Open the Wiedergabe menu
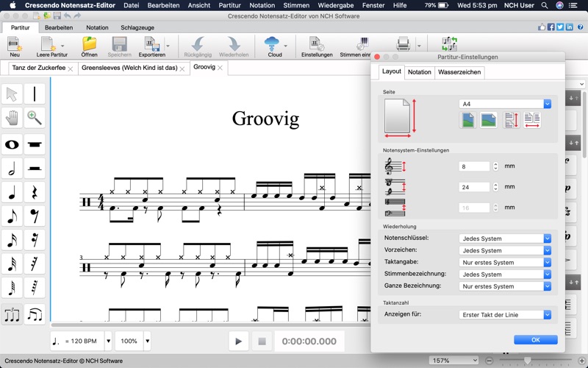 tap(336, 5)
